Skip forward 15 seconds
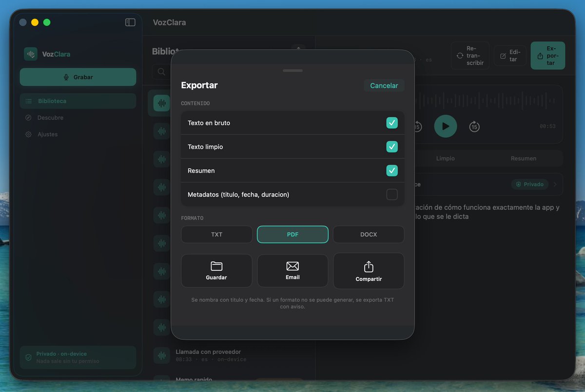 (x=474, y=127)
